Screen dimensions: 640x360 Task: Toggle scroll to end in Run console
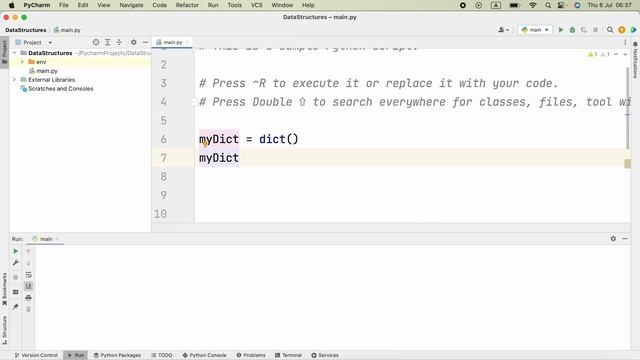click(29, 286)
